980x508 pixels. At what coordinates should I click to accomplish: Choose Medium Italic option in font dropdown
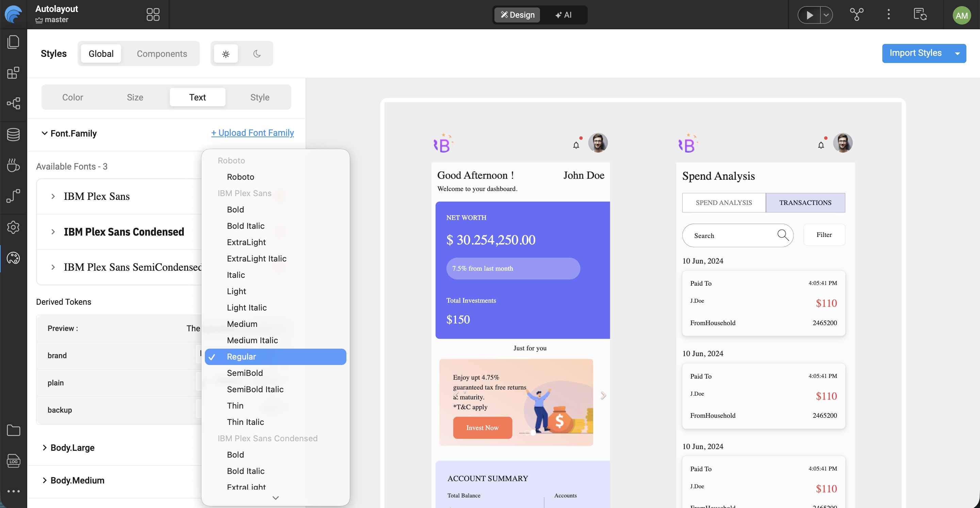(275, 340)
